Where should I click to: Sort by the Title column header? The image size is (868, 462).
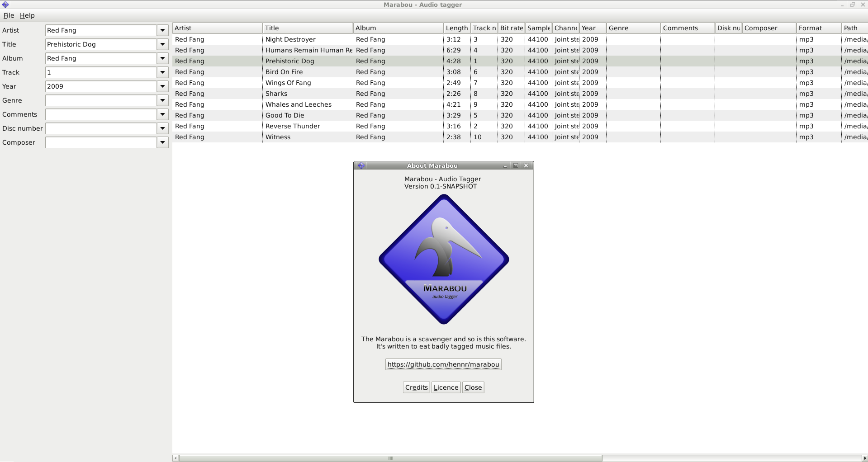point(308,28)
